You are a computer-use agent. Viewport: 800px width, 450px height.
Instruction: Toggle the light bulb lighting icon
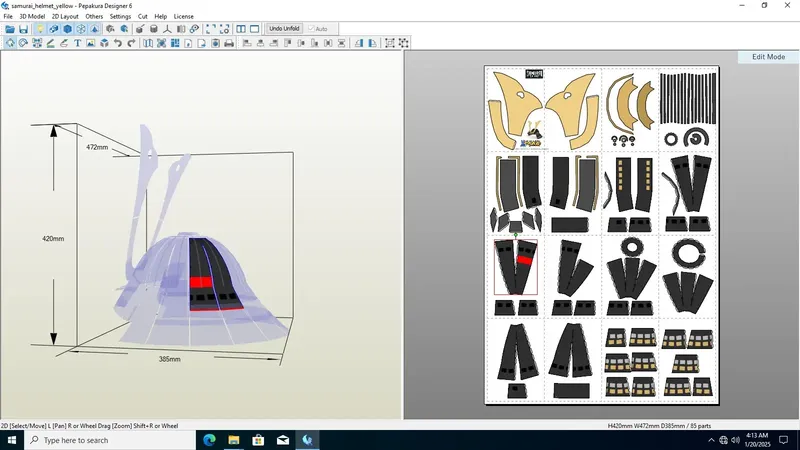40,29
